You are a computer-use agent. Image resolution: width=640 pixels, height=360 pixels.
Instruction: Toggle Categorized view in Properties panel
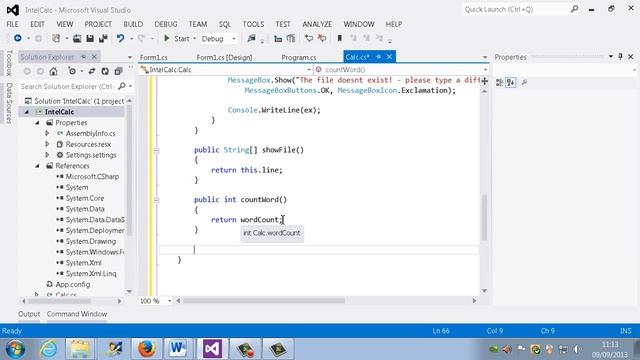pos(499,82)
